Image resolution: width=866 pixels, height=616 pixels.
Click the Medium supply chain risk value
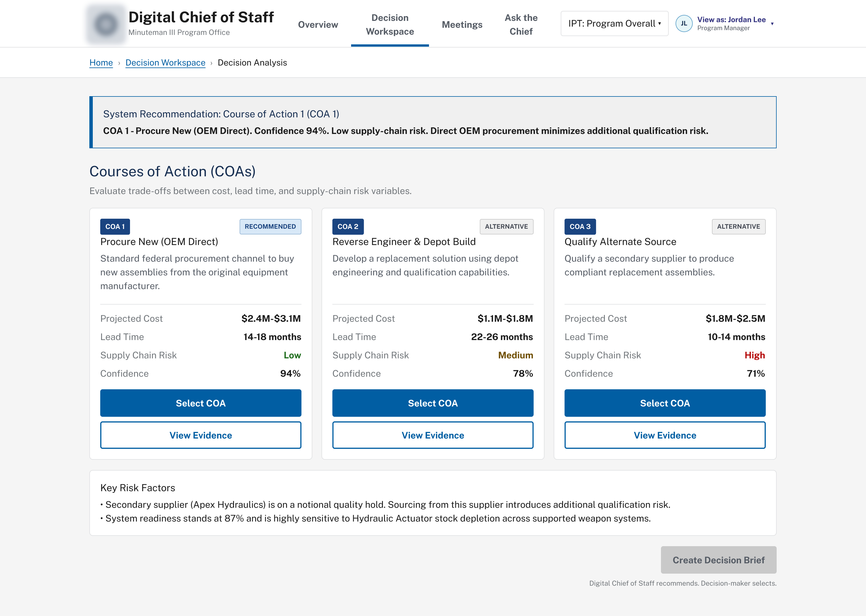(x=515, y=355)
